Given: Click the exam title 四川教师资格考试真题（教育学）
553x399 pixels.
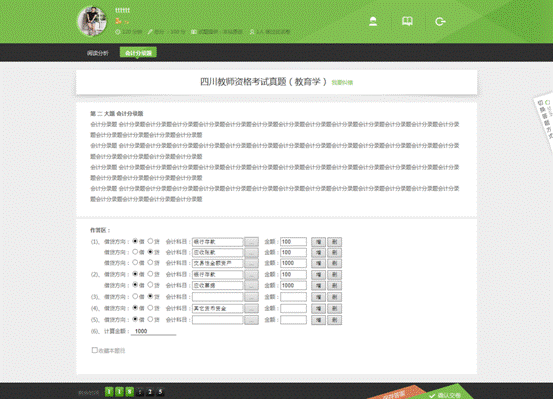Looking at the screenshot, I should point(263,82).
